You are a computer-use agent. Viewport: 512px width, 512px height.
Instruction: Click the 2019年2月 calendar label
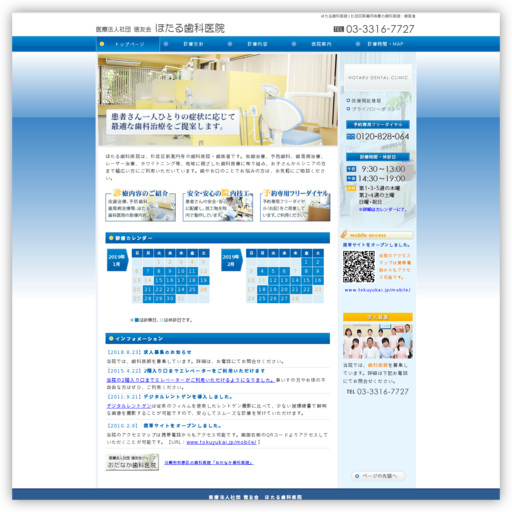pyautogui.click(x=231, y=260)
